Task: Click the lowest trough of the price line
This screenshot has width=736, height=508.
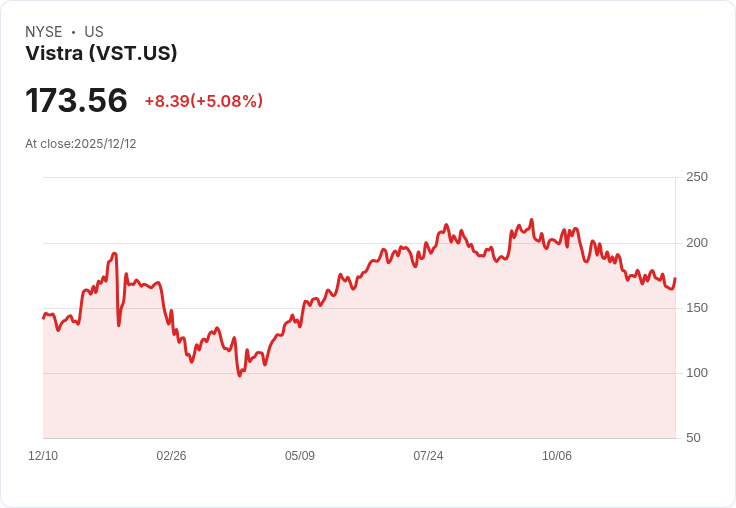Action: [240, 375]
